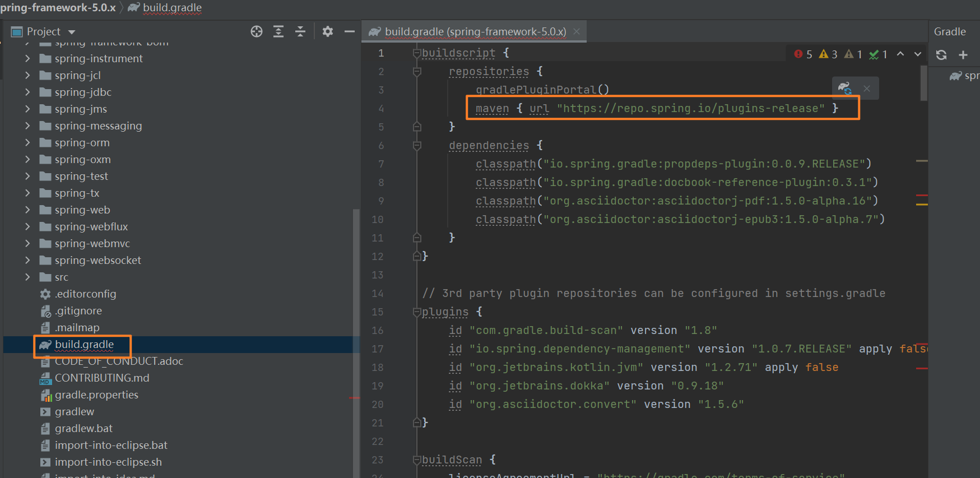Click the floating Load Gradle Changes icon
This screenshot has width=980, height=478.
pos(844,88)
